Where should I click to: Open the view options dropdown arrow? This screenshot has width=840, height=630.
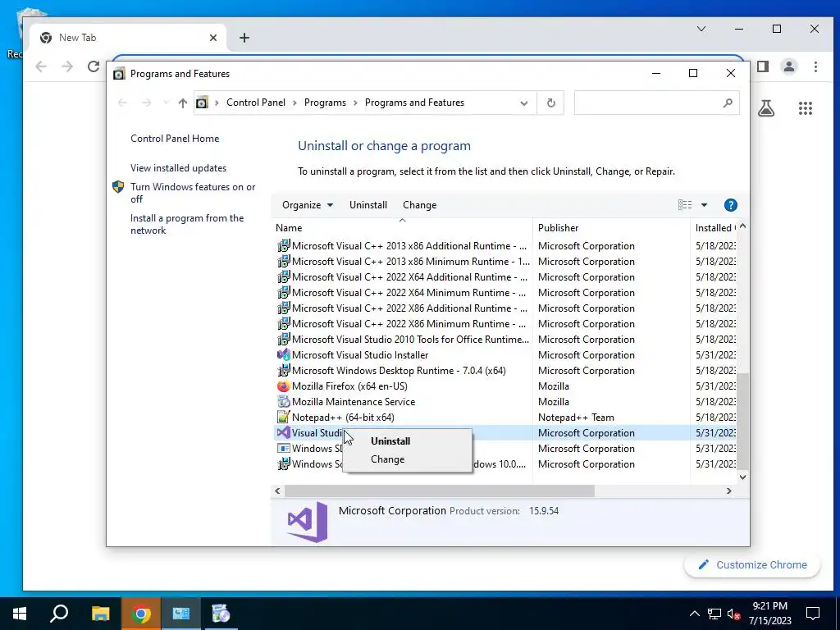click(x=704, y=204)
